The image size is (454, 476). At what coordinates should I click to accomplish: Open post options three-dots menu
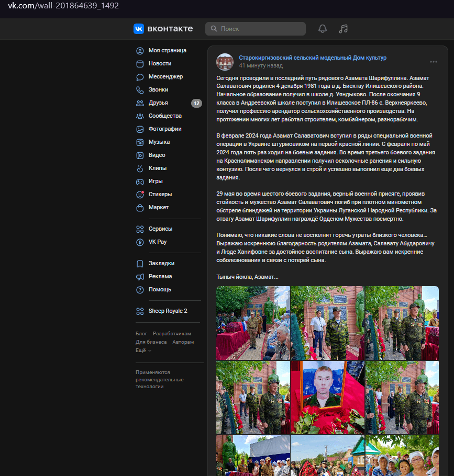(x=434, y=62)
